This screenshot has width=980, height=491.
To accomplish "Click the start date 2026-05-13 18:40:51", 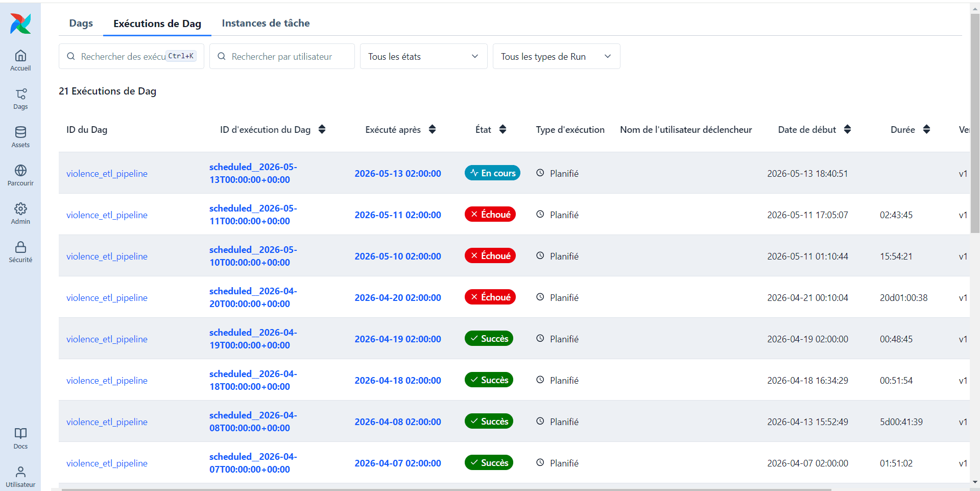I will click(807, 173).
